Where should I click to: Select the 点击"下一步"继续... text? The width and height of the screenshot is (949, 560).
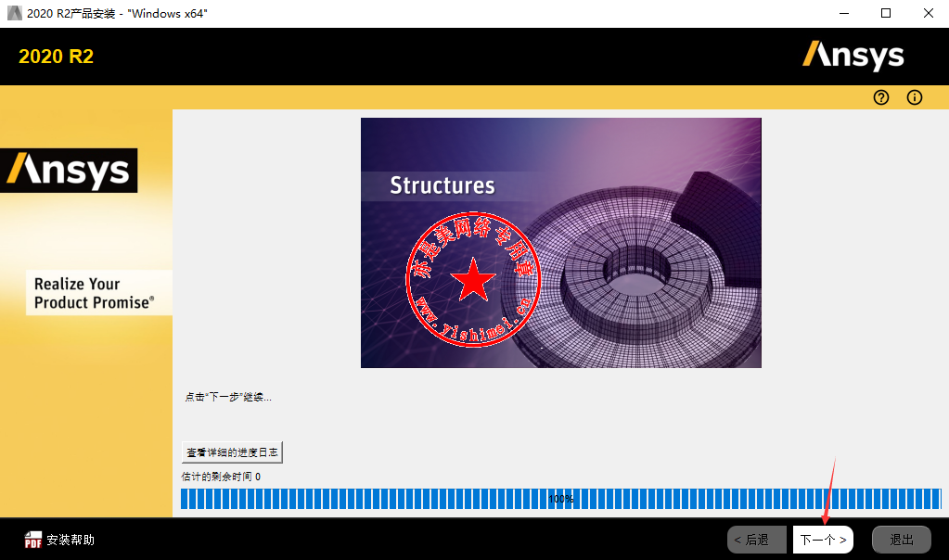click(x=228, y=398)
